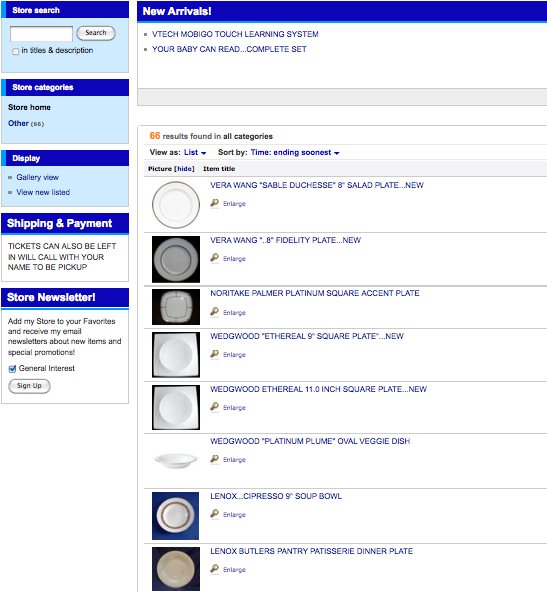Enable 'in titles & description' checkbox
This screenshot has height=592, width=547.
point(15,51)
